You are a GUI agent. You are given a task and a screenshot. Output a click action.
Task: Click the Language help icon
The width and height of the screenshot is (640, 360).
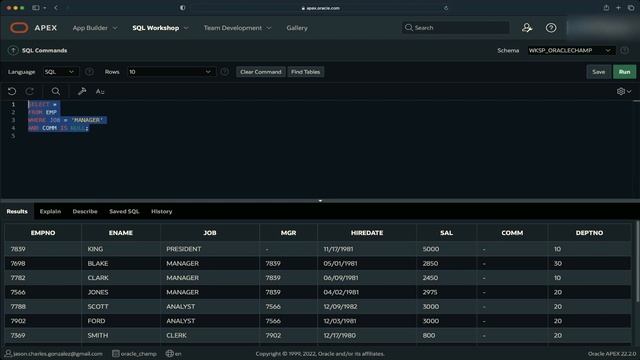pos(89,72)
